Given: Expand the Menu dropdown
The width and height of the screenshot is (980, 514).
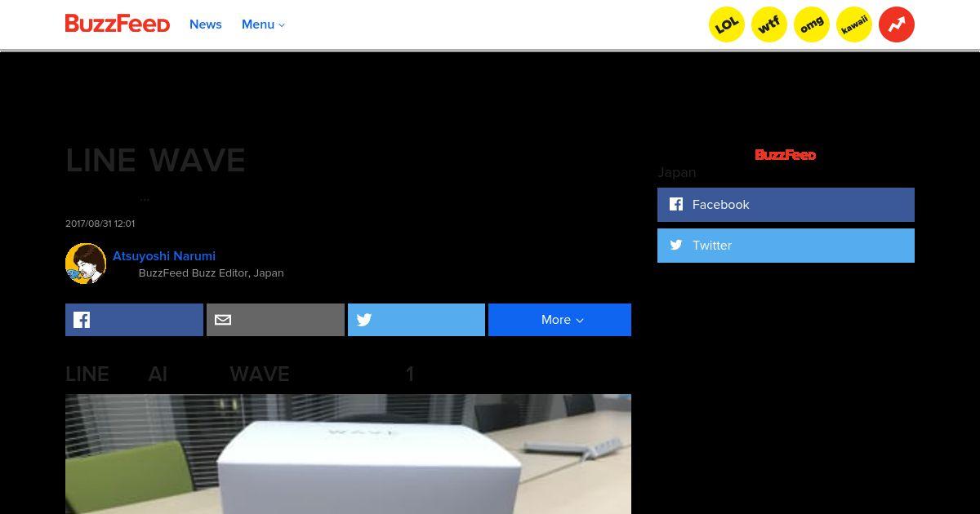Looking at the screenshot, I should [263, 24].
